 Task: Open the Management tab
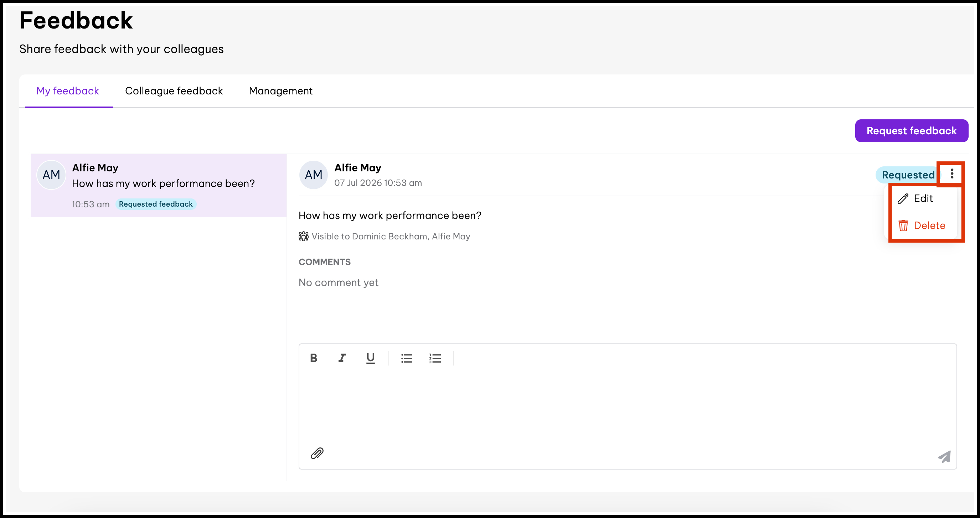tap(281, 91)
